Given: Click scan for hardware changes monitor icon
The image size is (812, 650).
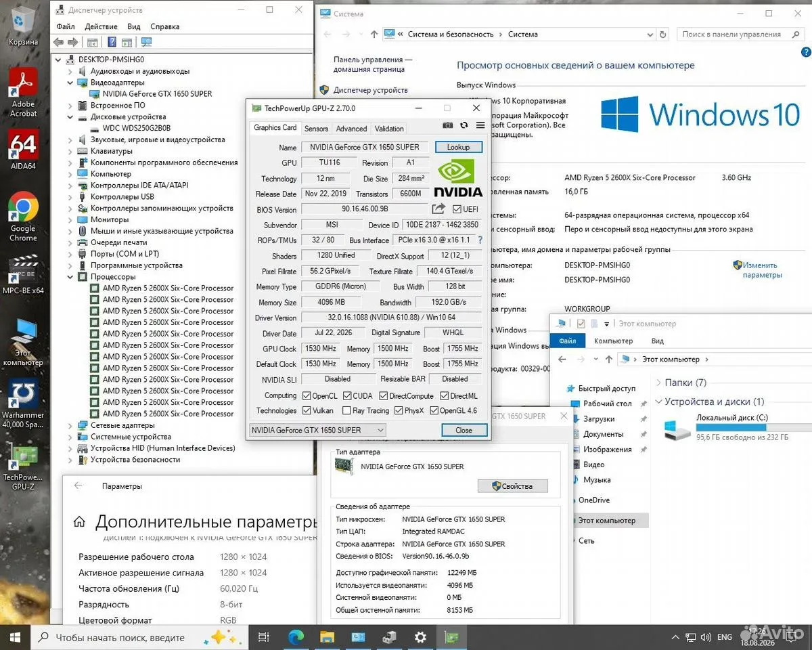Looking at the screenshot, I should (x=146, y=42).
